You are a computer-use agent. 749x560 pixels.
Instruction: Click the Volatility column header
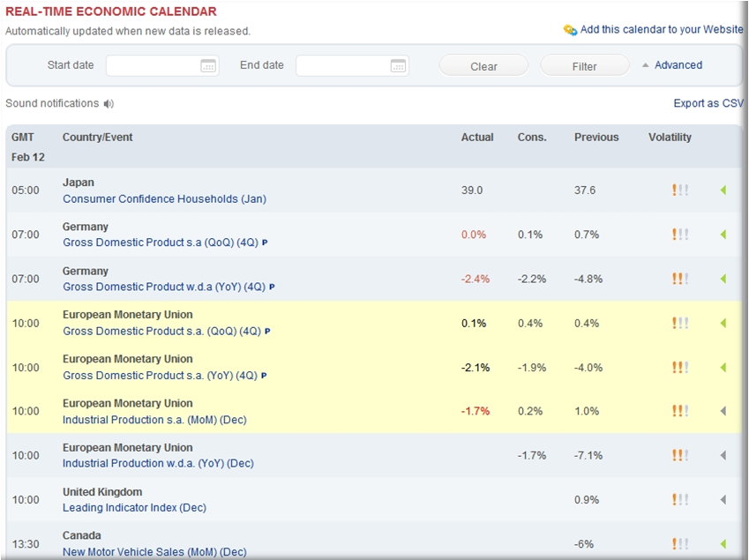coord(670,138)
